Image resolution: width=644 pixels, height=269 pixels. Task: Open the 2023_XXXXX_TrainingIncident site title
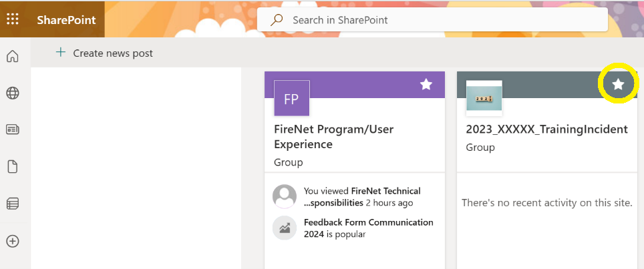(546, 129)
